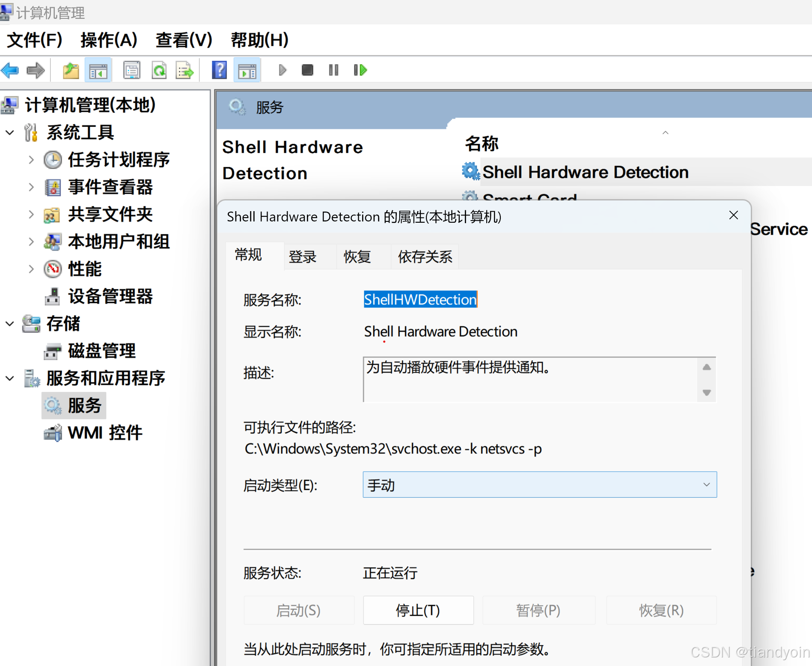Viewport: 812px width, 666px height.
Task: Select 服务和应用程序 tree node
Action: (x=106, y=379)
